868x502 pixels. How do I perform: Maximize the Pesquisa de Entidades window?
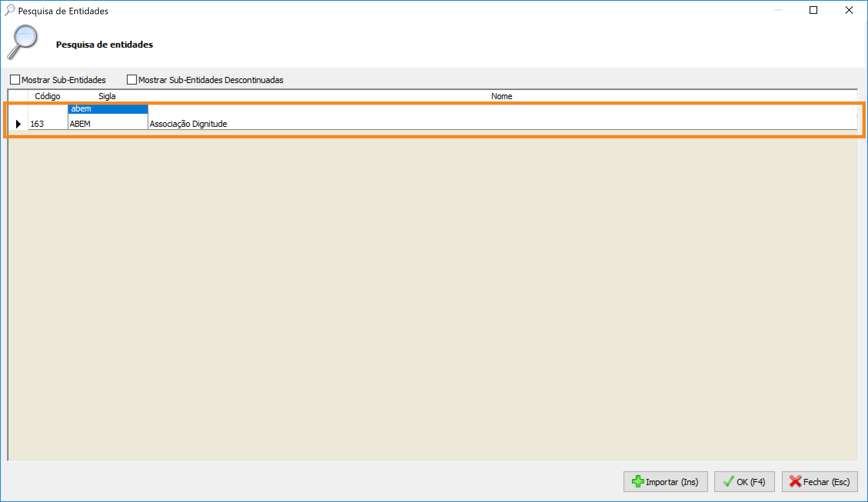[813, 10]
